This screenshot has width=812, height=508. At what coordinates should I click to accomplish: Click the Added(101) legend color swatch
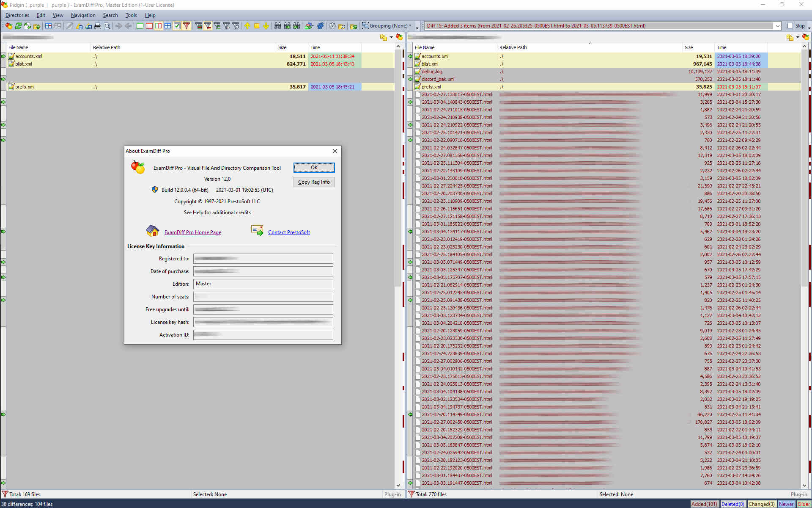coord(704,504)
